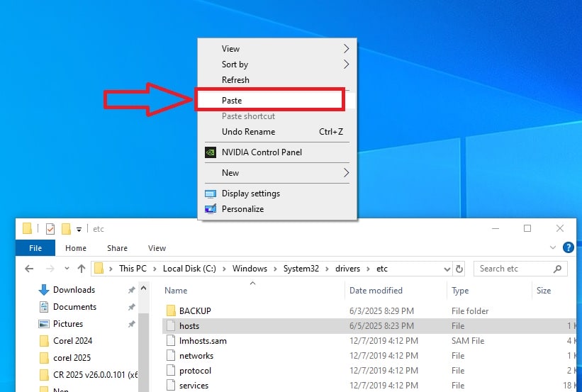Open the address bar history dropdown
This screenshot has height=392, width=582.
(x=447, y=269)
